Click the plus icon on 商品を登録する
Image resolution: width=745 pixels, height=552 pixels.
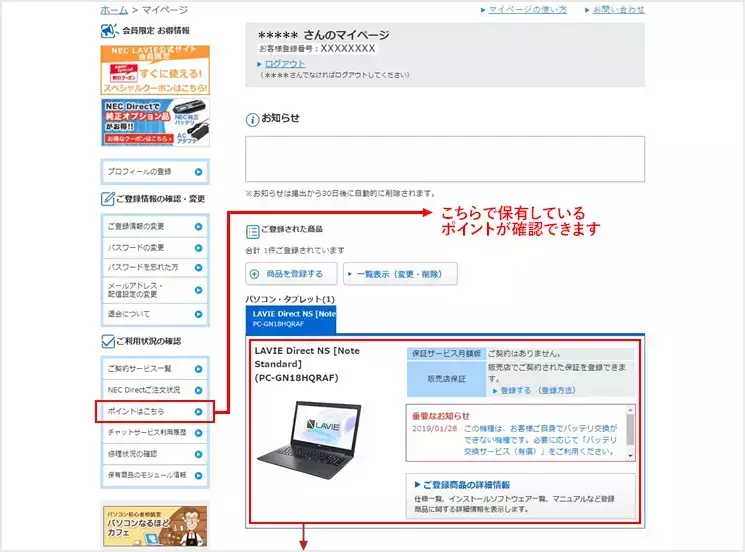[x=254, y=274]
